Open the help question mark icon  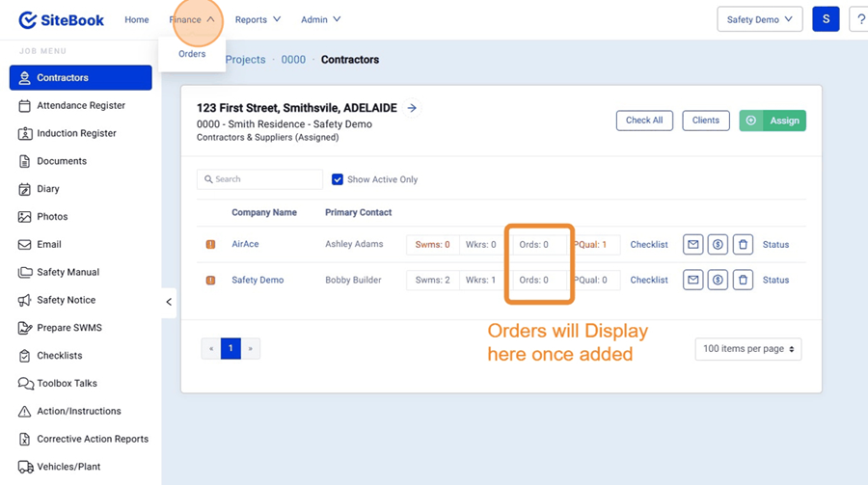[860, 19]
